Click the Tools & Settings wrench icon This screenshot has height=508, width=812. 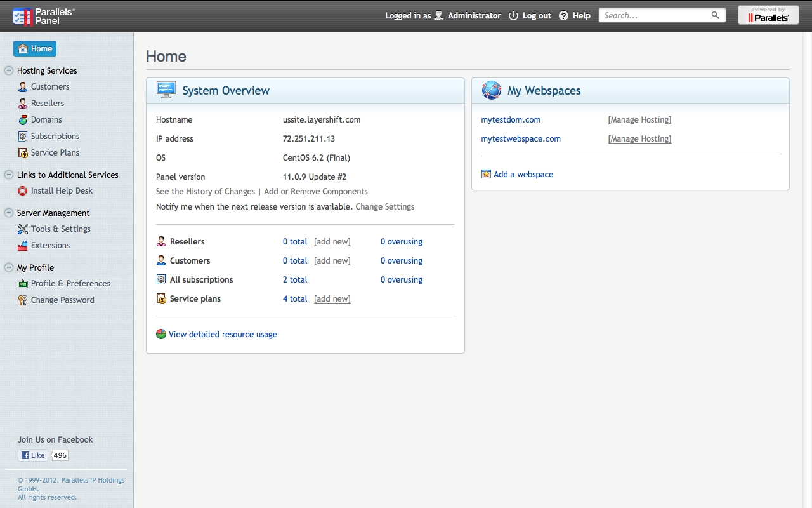[23, 229]
